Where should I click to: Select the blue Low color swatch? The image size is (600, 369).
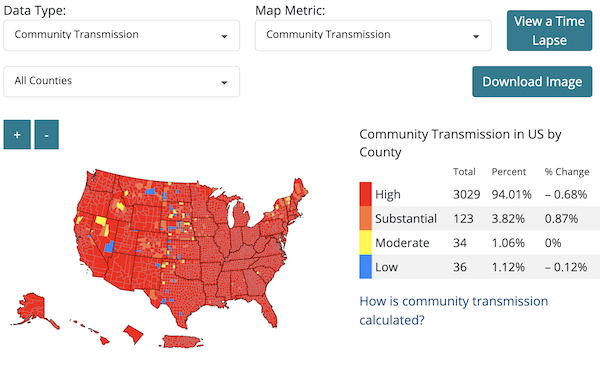tap(365, 267)
